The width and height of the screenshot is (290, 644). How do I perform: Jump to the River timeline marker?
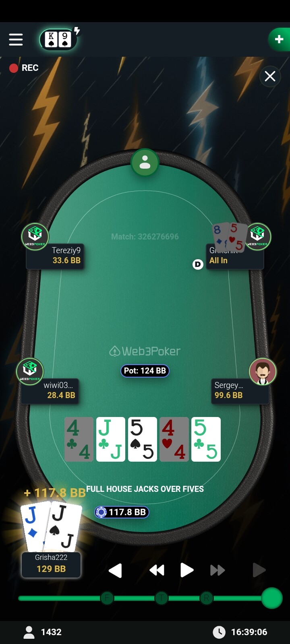[x=207, y=598]
